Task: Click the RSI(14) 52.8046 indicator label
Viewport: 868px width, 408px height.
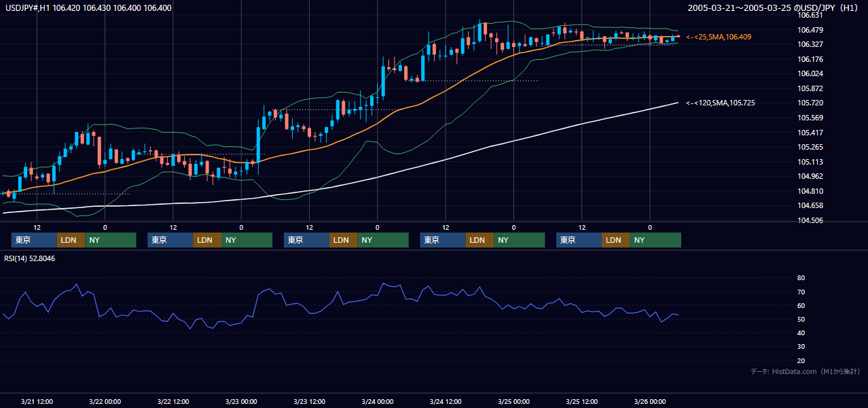Action: (x=30, y=258)
